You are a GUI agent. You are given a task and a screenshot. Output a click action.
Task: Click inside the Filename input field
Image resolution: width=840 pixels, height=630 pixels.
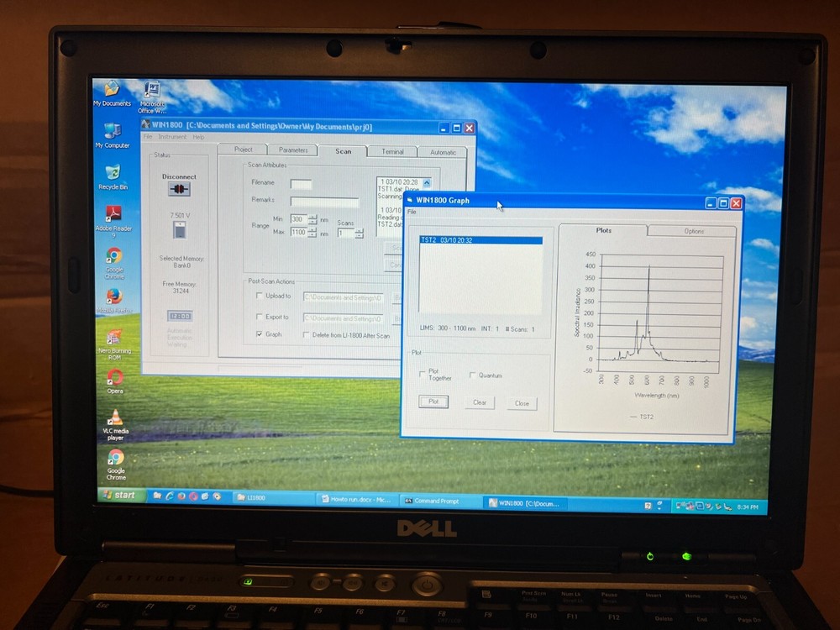coord(300,183)
